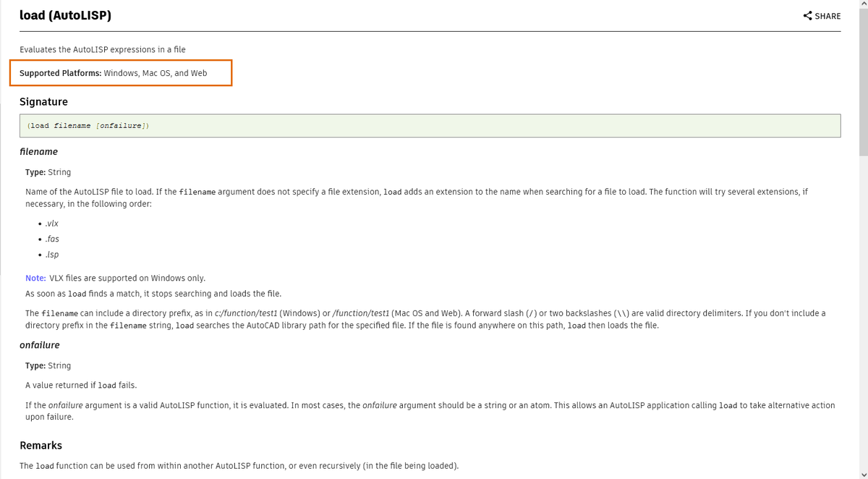Click 'Evaluates the AutoLISP expressions in a file'
The height and width of the screenshot is (479, 868).
click(103, 49)
